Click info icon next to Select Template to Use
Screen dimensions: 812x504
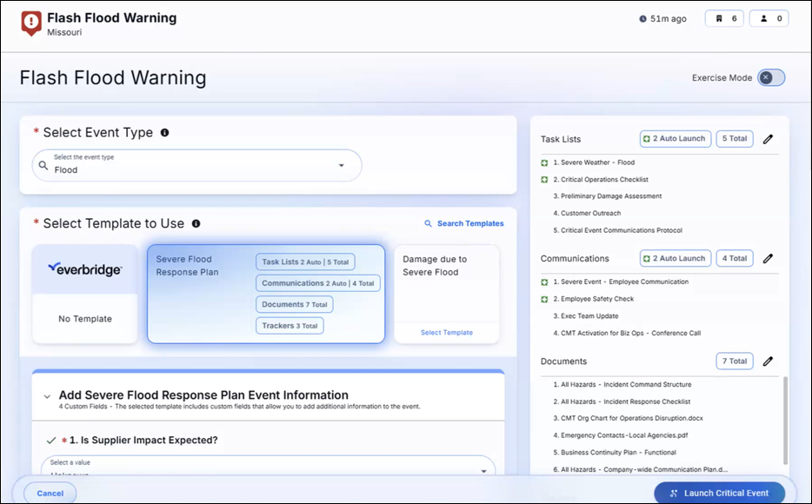[196, 223]
